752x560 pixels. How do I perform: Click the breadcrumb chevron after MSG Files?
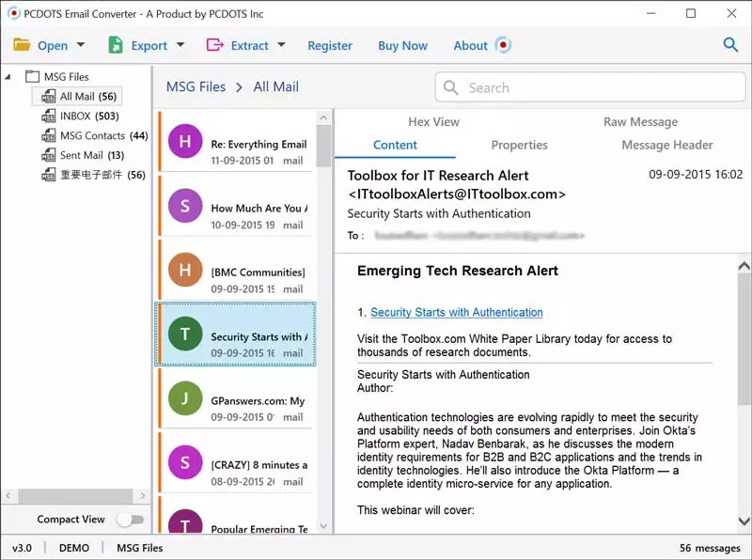point(239,87)
